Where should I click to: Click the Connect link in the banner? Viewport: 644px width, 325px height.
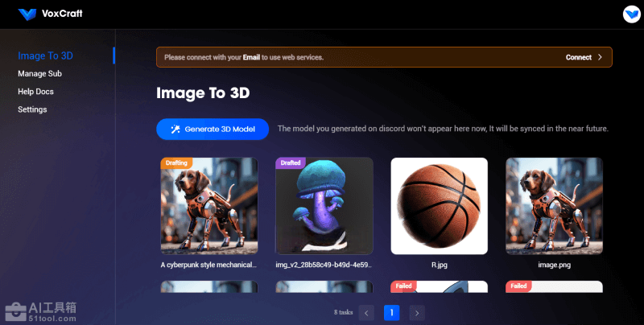click(578, 57)
